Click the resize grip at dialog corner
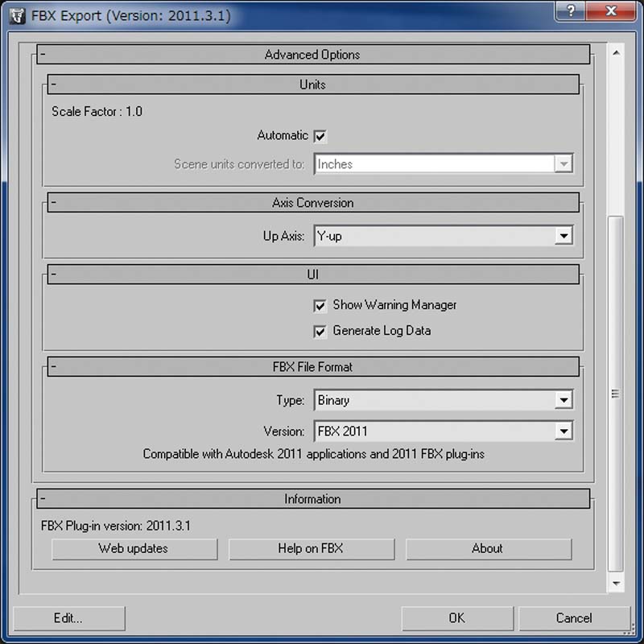Viewport: 644px width, 644px height. tap(630, 630)
